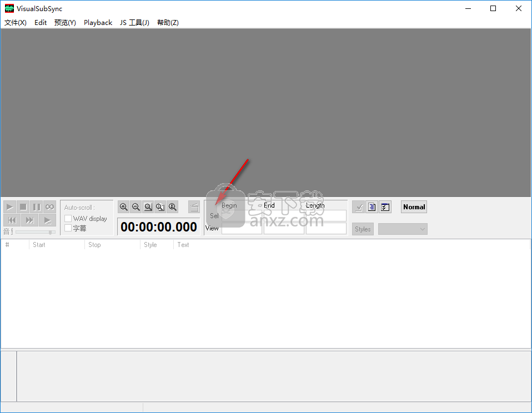Image resolution: width=532 pixels, height=413 pixels.
Task: Click the Normal mode button
Action: [414, 207]
